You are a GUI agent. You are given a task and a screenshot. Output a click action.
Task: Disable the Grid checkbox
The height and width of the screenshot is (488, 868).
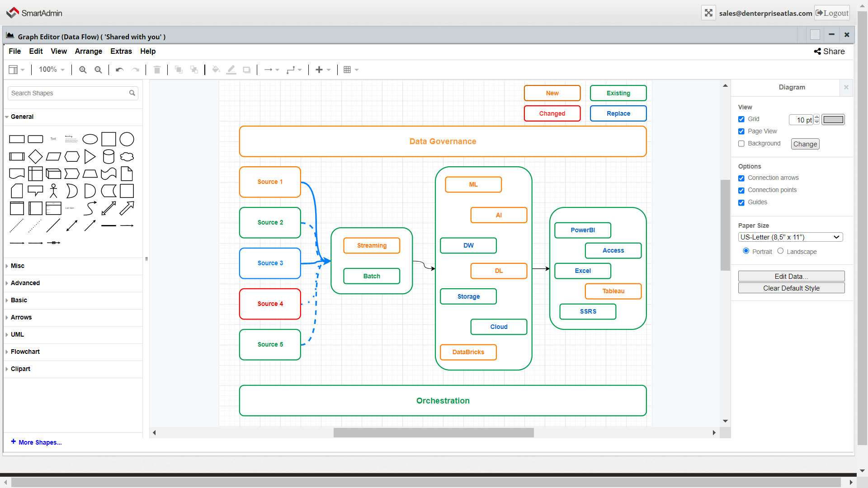(741, 119)
